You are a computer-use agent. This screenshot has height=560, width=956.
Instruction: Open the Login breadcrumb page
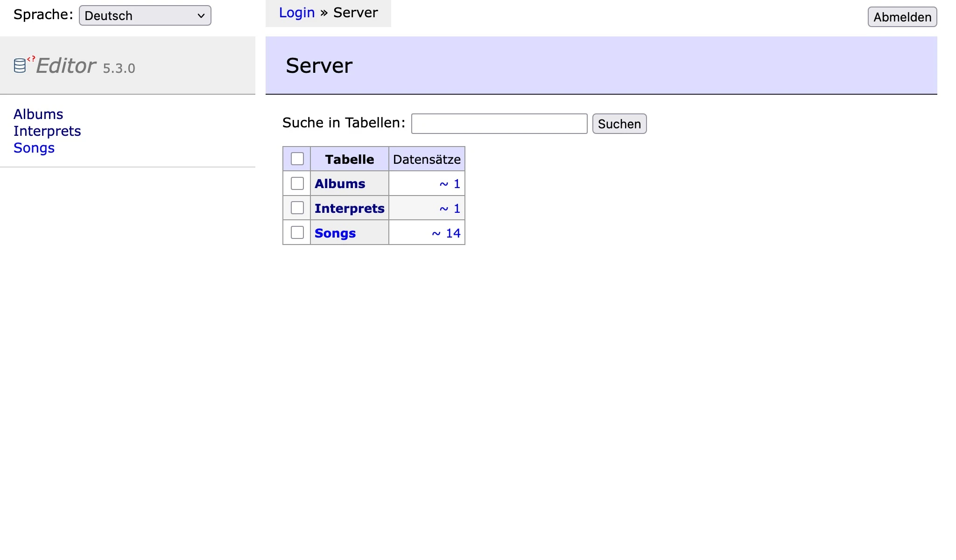coord(297,13)
